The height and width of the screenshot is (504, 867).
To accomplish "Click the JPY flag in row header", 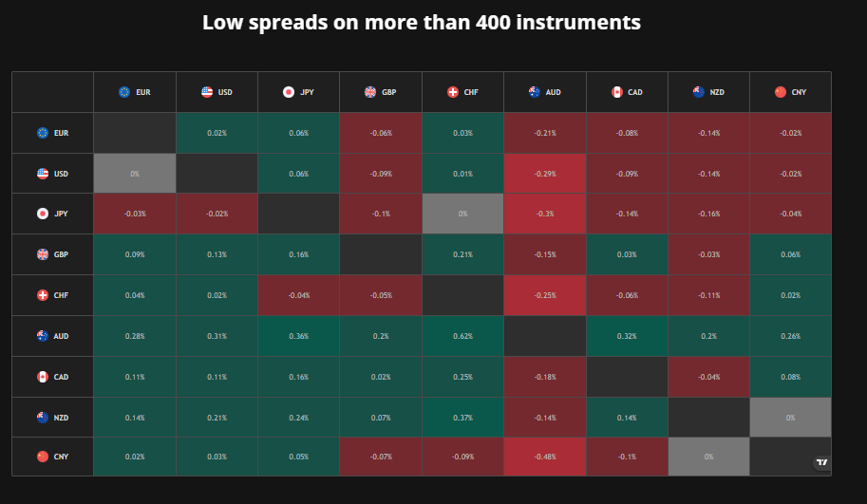I will coord(43,214).
